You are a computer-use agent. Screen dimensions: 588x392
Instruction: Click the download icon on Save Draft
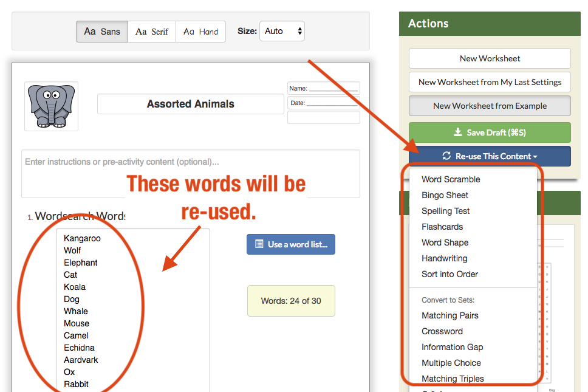click(457, 132)
